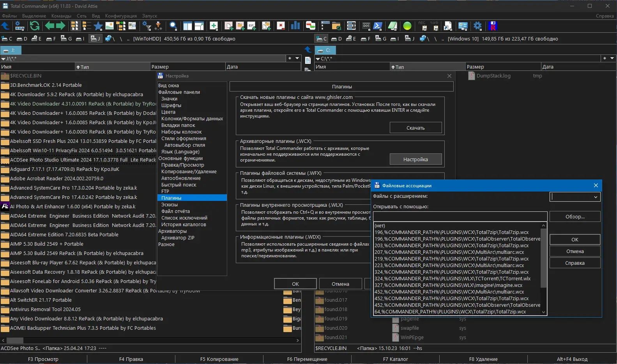Open the Конфигурация menu

tap(121, 16)
